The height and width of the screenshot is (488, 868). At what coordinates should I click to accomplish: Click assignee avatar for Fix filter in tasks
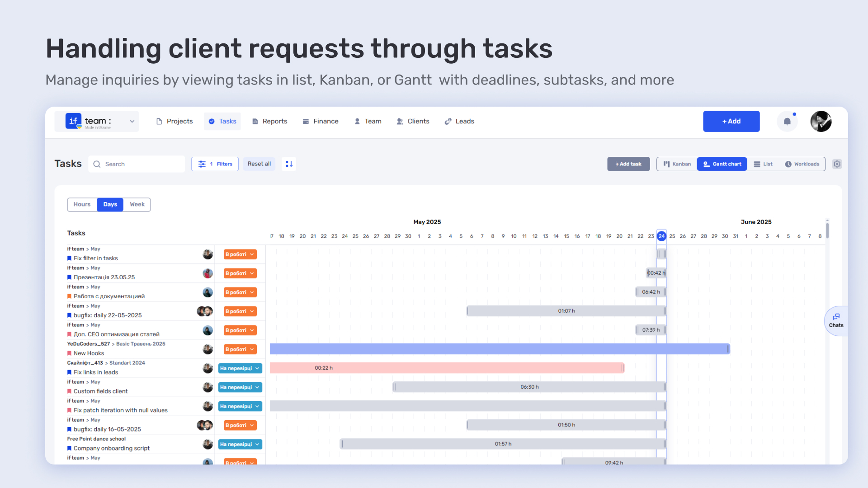[208, 254]
